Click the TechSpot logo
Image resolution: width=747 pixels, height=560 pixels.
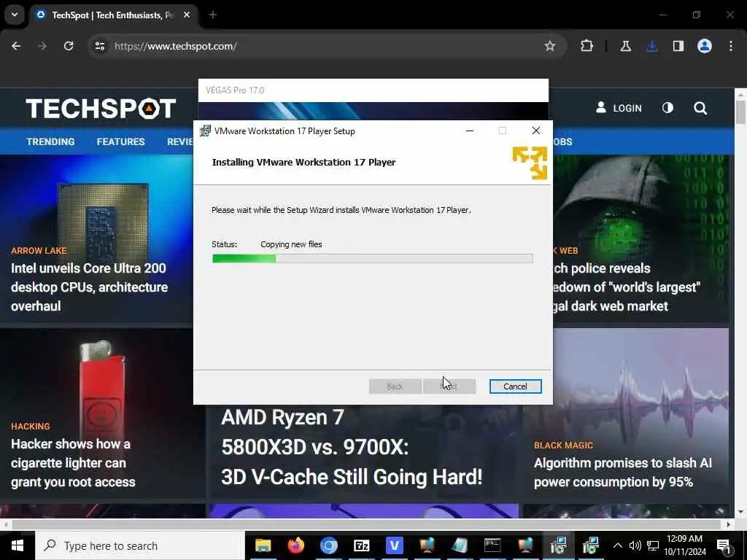101,109
